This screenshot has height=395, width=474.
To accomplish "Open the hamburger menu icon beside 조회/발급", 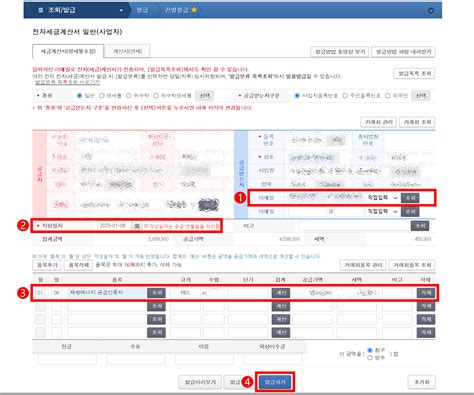I will click(x=41, y=10).
